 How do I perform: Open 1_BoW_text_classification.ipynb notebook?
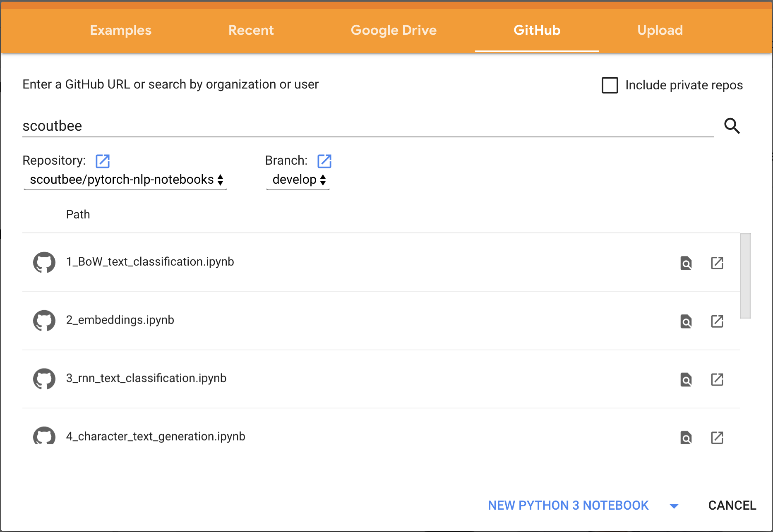[150, 262]
